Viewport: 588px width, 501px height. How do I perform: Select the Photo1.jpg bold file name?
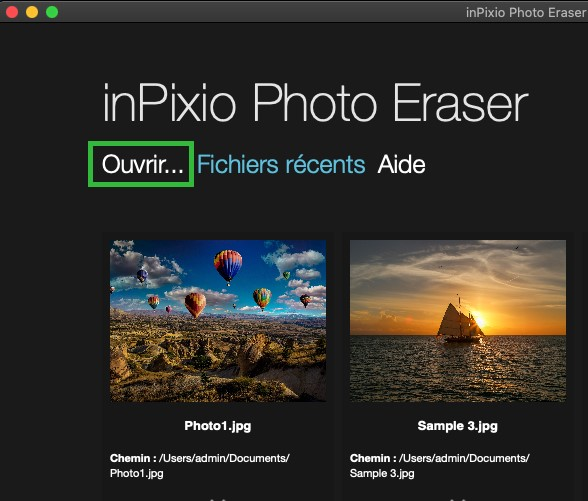(x=218, y=426)
